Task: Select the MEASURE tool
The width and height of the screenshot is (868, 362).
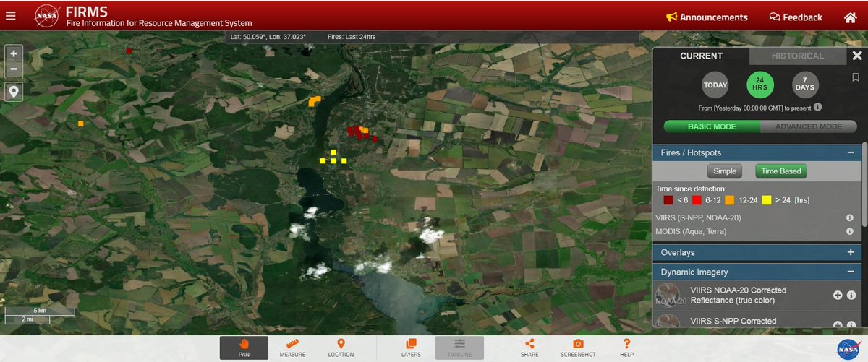Action: tap(292, 348)
